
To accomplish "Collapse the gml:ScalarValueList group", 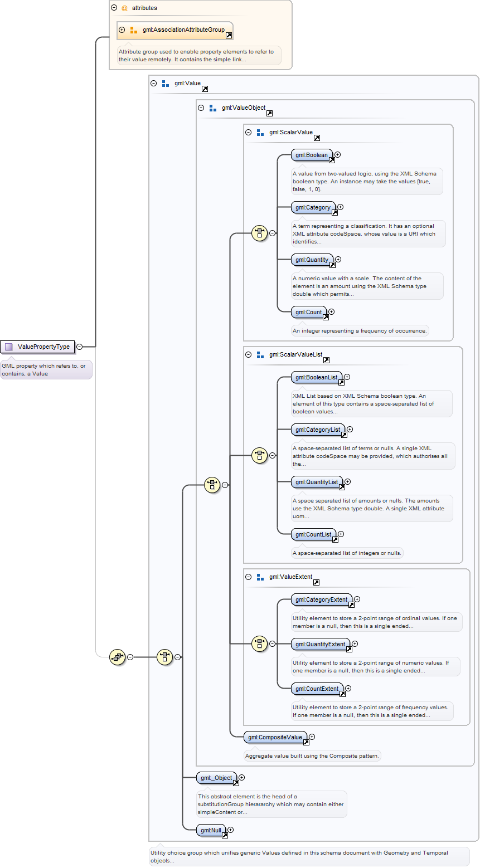I will (x=249, y=354).
